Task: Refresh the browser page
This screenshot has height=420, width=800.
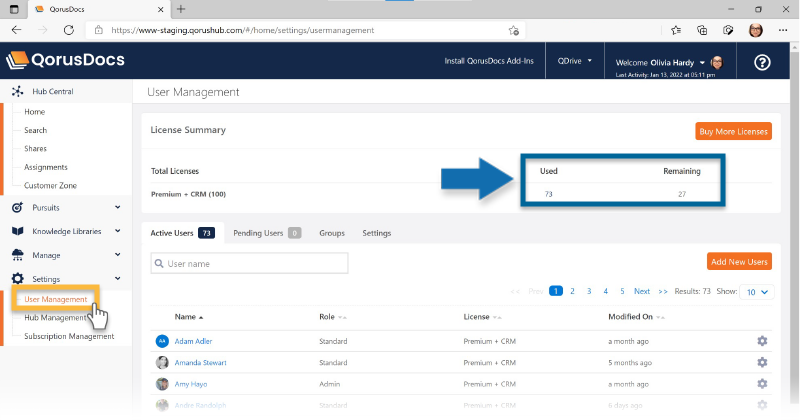Action: pyautogui.click(x=68, y=30)
